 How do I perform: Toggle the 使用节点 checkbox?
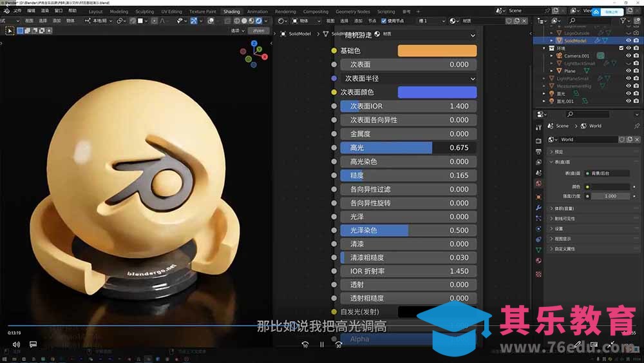pos(384,21)
